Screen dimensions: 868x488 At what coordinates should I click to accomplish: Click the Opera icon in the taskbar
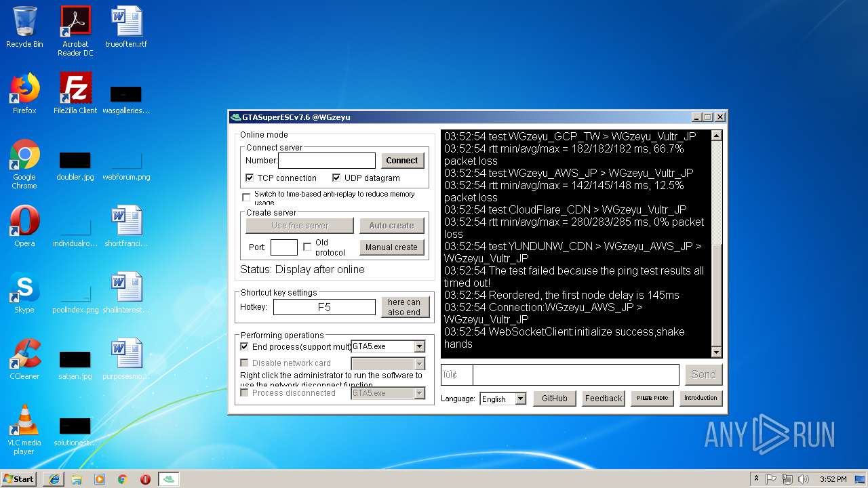click(x=145, y=479)
